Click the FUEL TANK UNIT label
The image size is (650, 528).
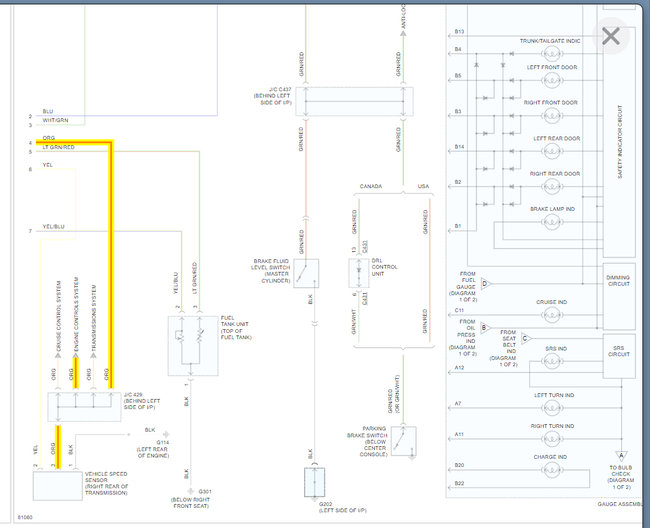(x=236, y=327)
